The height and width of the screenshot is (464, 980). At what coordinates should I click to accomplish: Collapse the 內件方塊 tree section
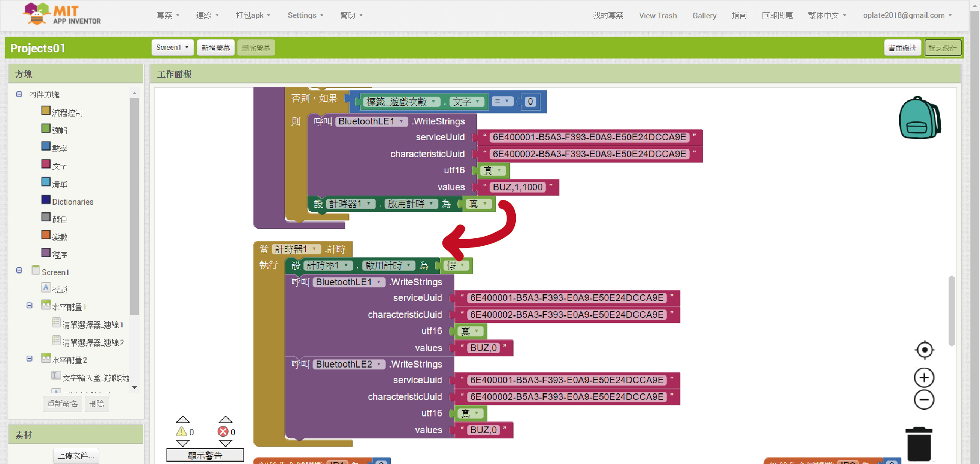(19, 94)
